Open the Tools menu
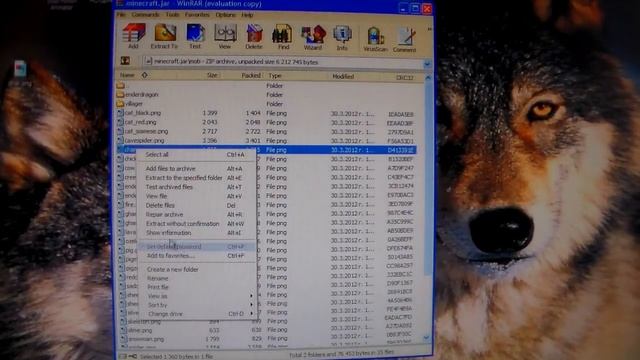640x360 pixels. (x=172, y=15)
